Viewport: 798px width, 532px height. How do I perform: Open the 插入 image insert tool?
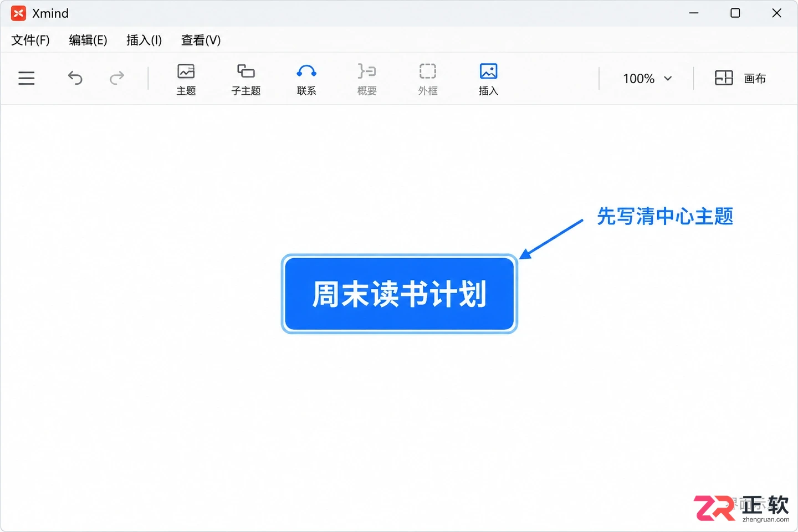pos(488,79)
